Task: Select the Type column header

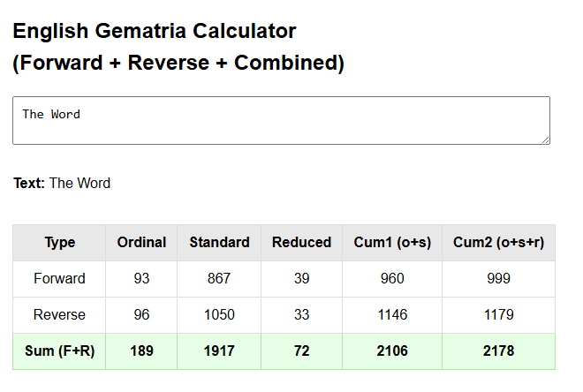Action: pyautogui.click(x=59, y=242)
